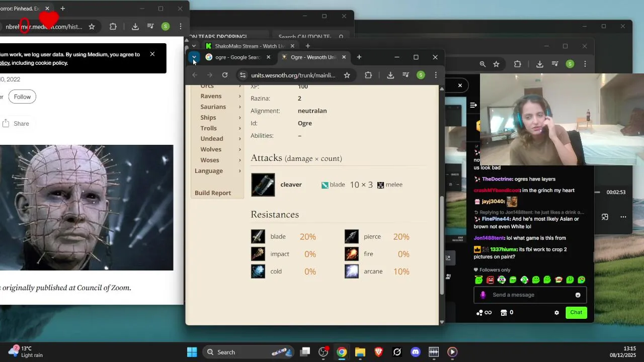Close the Horror: Pinhead tab

tap(47, 9)
